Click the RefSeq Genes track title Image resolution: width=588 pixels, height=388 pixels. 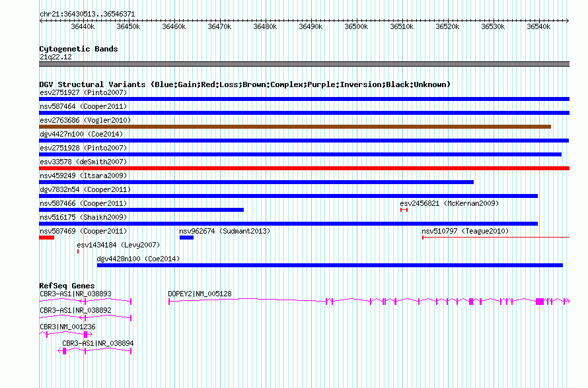coord(67,286)
